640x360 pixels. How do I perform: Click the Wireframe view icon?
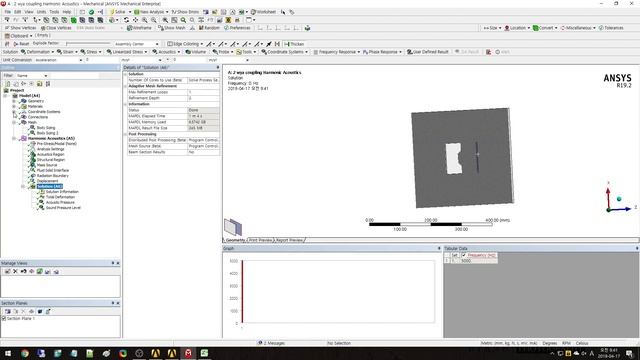point(129,28)
